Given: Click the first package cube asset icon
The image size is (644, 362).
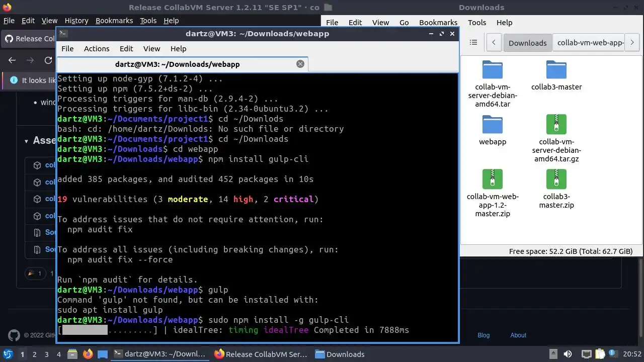Looking at the screenshot, I should pos(37,165).
